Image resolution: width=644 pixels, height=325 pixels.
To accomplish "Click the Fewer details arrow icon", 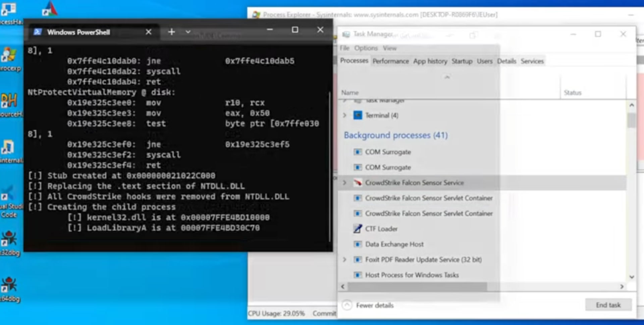I will point(347,305).
